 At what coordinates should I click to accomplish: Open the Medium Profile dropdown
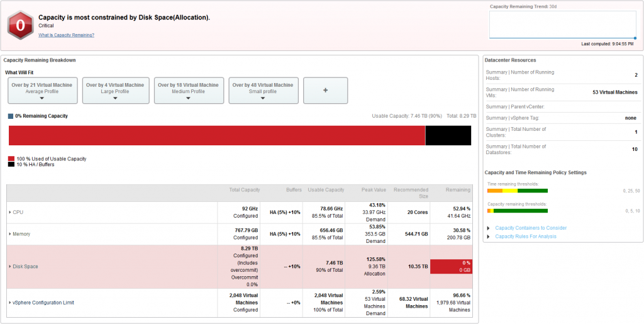click(188, 91)
